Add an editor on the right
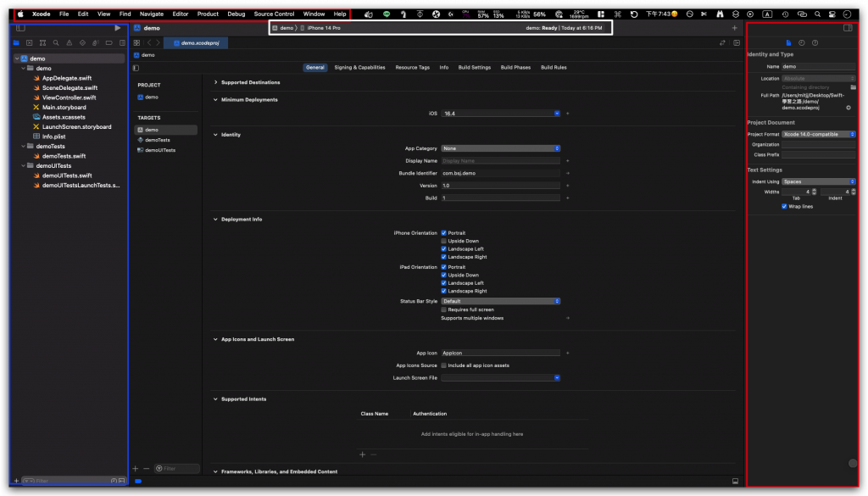Viewport: 868px width, 496px height. click(x=737, y=42)
